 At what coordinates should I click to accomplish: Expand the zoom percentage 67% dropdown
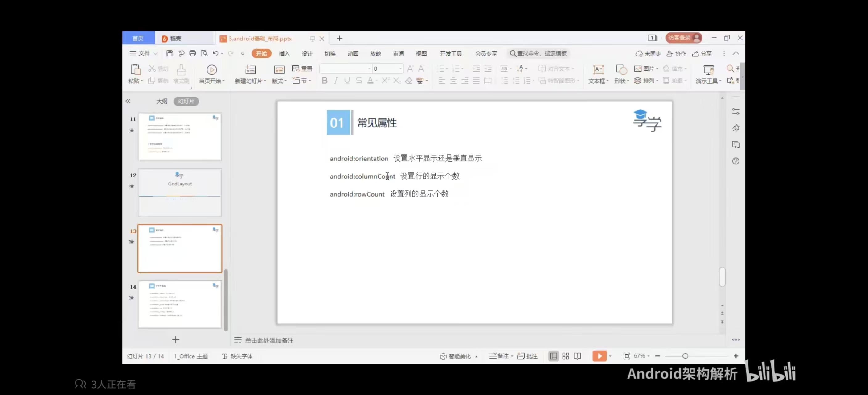tap(649, 356)
